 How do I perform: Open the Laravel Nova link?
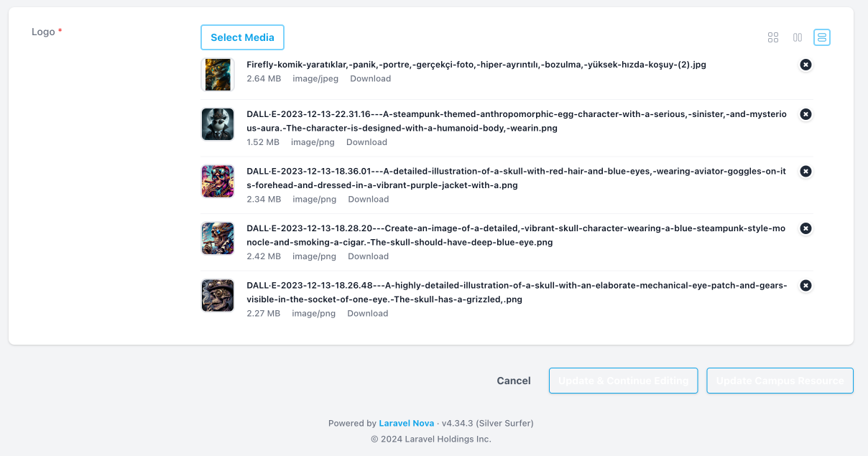click(406, 423)
